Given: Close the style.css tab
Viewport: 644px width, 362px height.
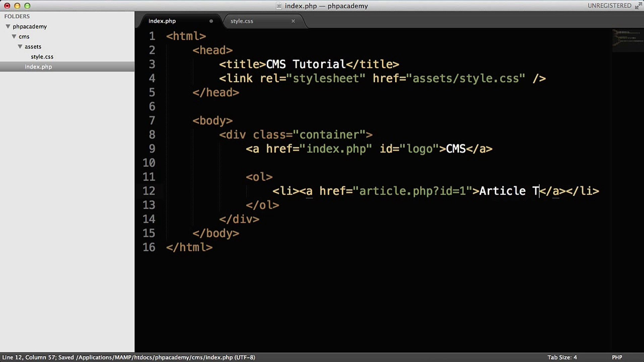Looking at the screenshot, I should [x=293, y=21].
